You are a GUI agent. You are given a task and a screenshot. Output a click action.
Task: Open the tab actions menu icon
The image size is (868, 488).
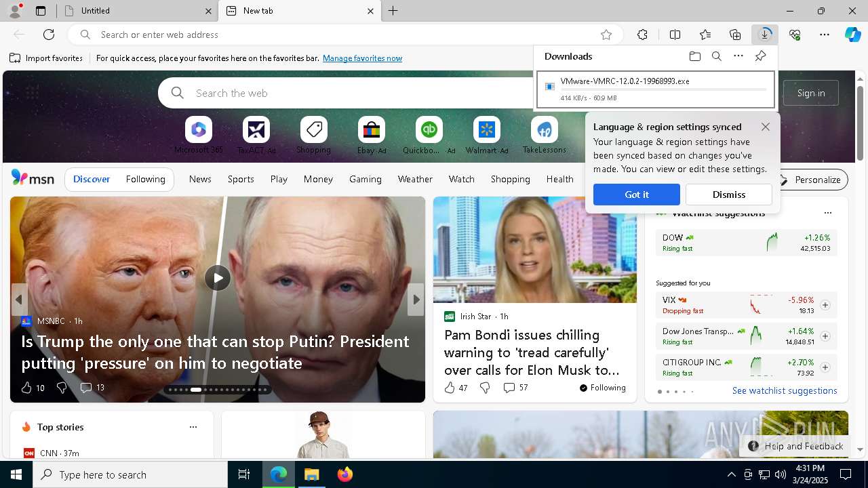pyautogui.click(x=41, y=11)
